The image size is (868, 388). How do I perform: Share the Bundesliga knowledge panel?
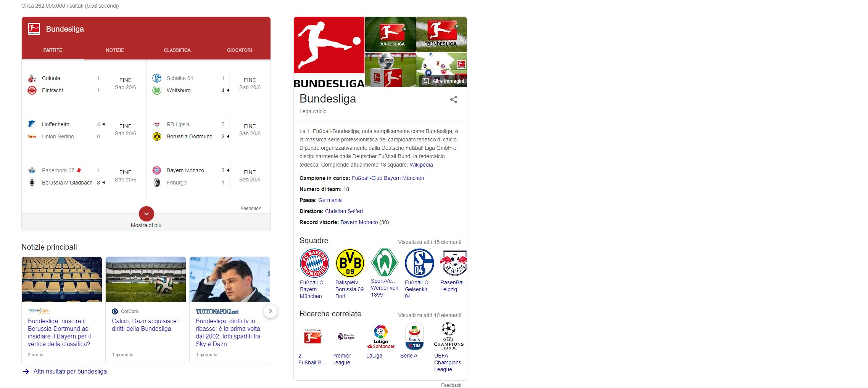(x=454, y=99)
